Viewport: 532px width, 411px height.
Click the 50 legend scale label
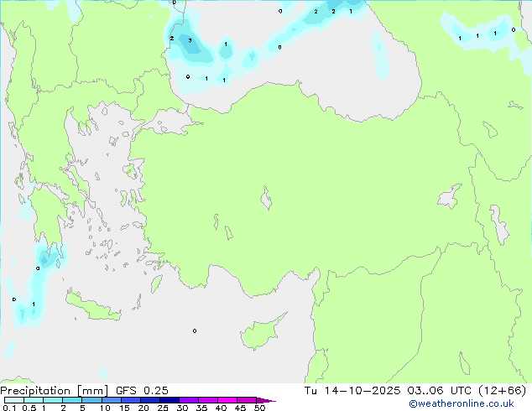click(259, 408)
